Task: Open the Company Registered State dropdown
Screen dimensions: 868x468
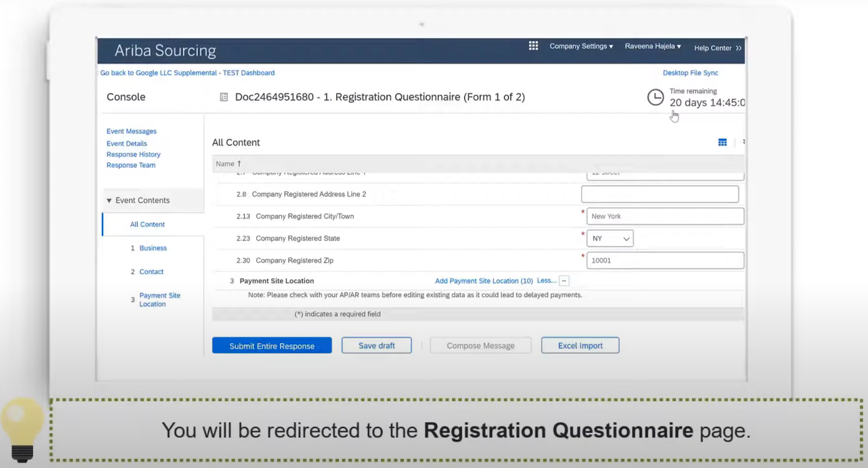Action: (610, 239)
